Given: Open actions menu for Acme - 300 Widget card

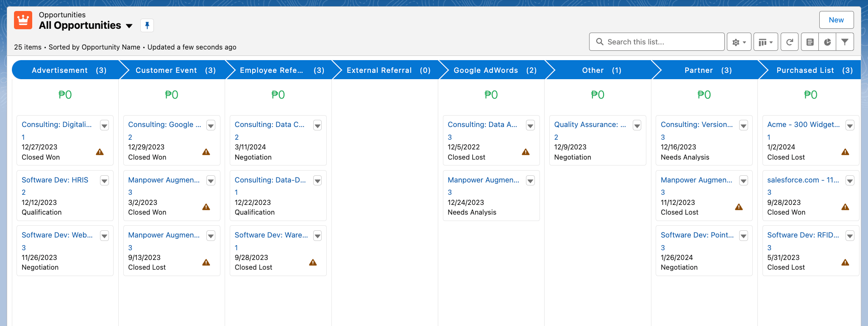Looking at the screenshot, I should (x=850, y=125).
